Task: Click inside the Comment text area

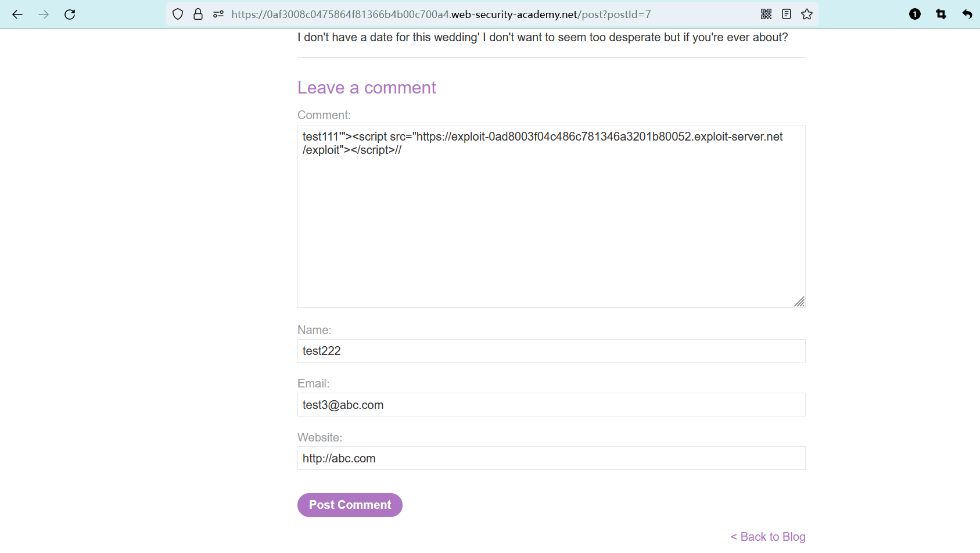Action: click(x=551, y=216)
